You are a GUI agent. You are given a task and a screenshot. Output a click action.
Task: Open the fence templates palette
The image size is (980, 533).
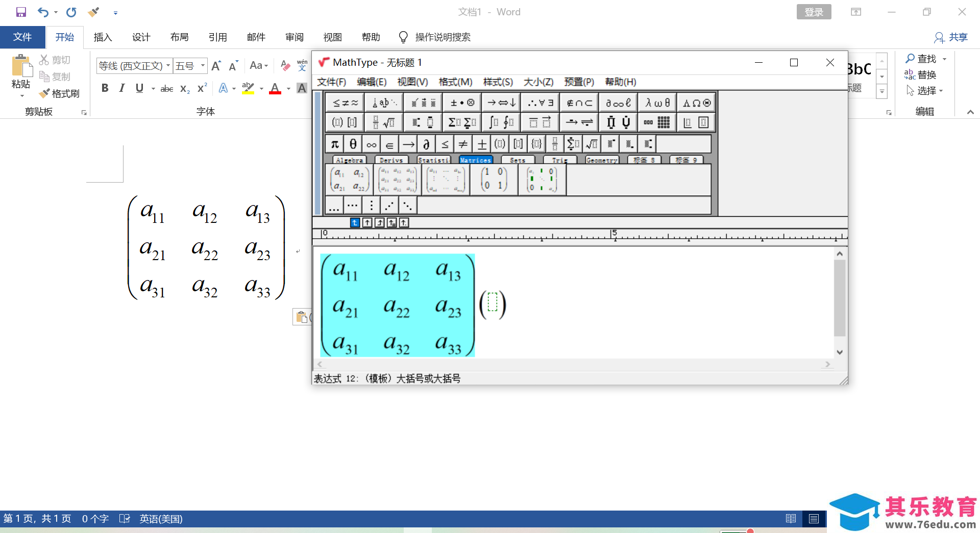[345, 122]
